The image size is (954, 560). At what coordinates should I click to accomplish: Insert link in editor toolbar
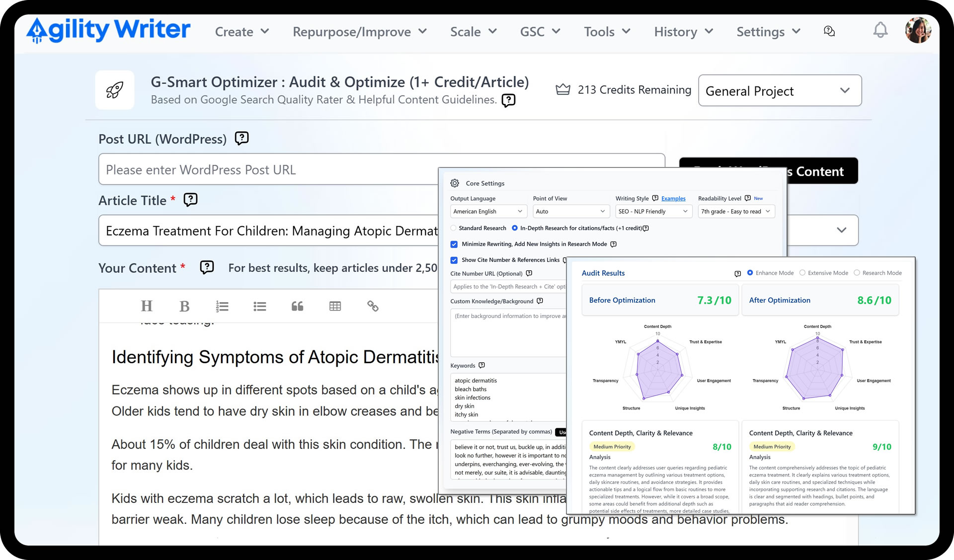click(373, 306)
